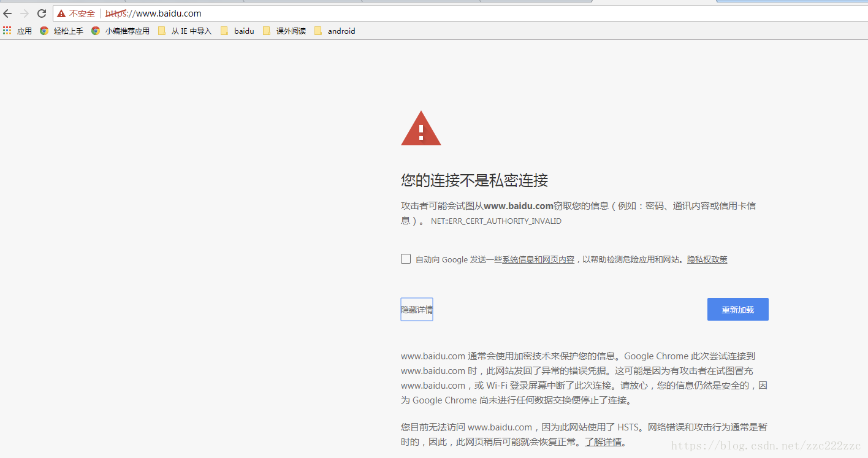This screenshot has height=458, width=868.
Task: Open the baidu bookmark folder
Action: point(237,31)
